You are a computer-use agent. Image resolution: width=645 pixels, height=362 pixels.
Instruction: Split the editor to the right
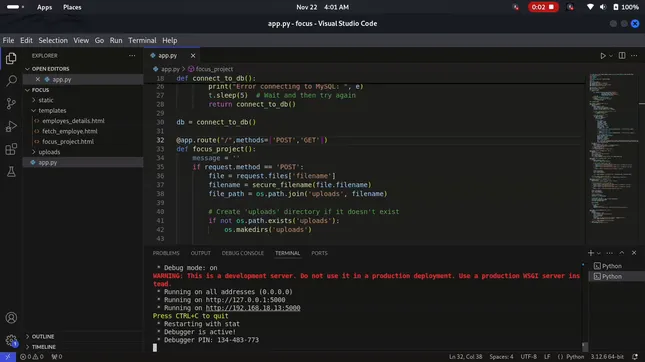622,56
